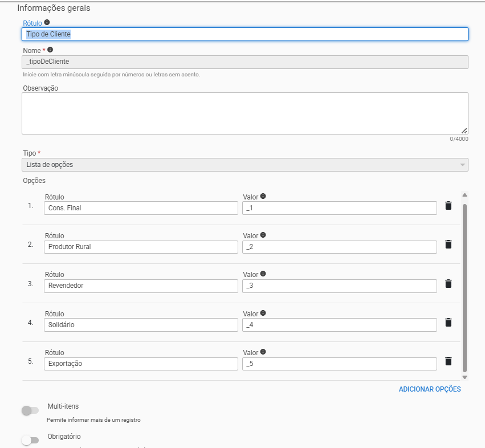Viewport: 485px width, 448px height.
Task: Click Valor info icon in first option
Action: pos(263,196)
